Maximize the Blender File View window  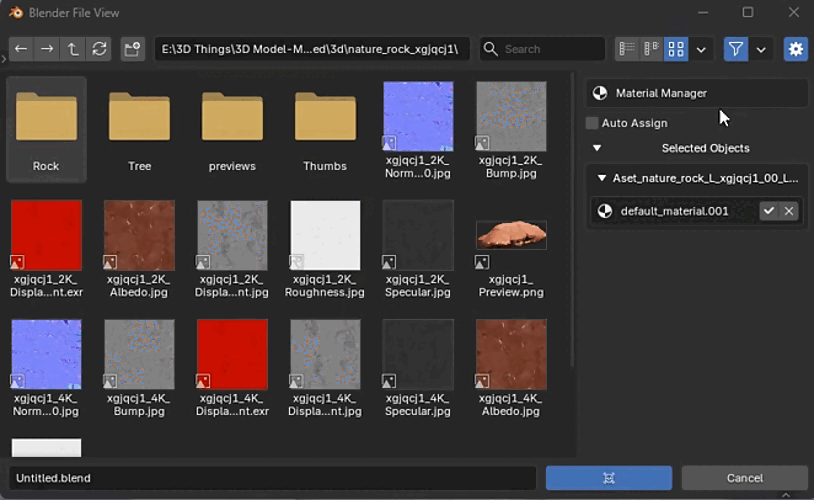[748, 12]
